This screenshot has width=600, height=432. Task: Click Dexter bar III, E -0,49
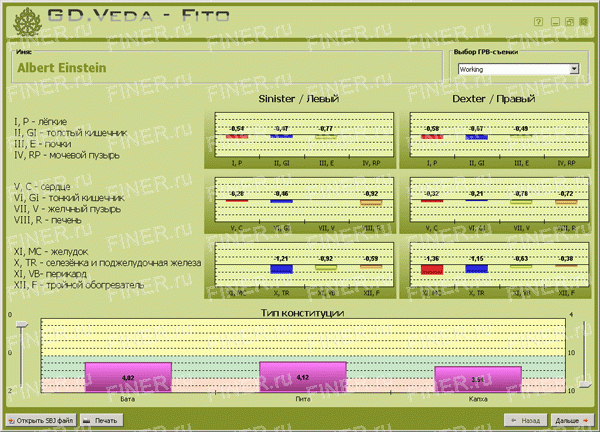521,135
